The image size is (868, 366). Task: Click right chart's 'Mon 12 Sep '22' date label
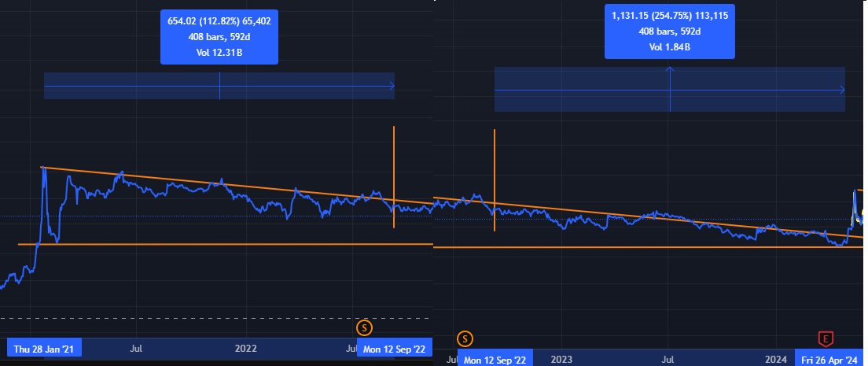tap(495, 360)
